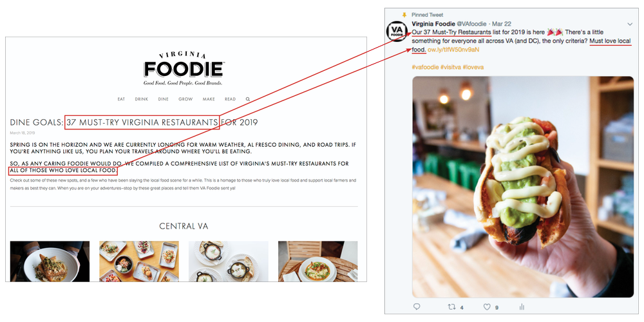Expand the tweet options chevron
Screen dimensions: 644x322
pyautogui.click(x=630, y=24)
